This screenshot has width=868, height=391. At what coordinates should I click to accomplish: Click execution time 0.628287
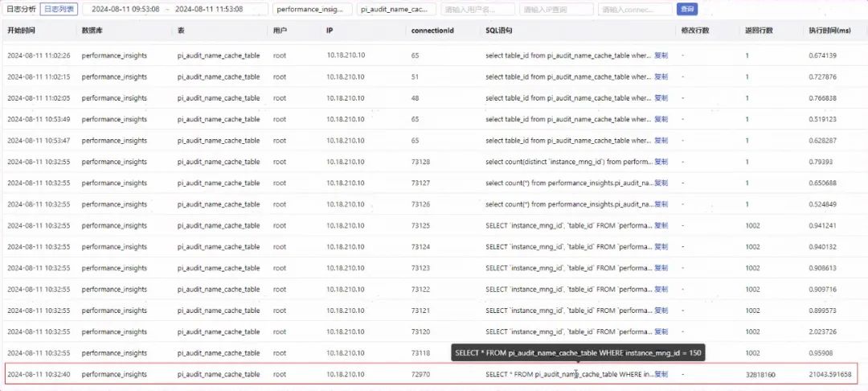pos(823,141)
